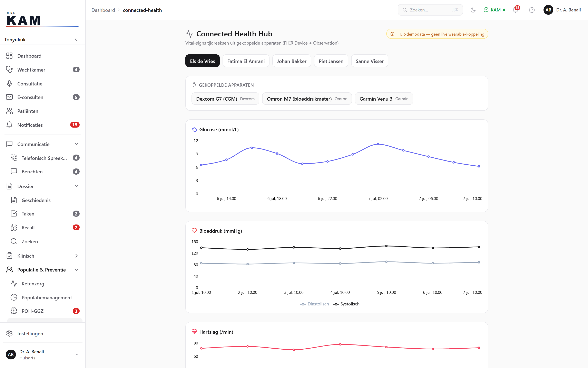Open Garmin Venu 3 device chip

[384, 99]
